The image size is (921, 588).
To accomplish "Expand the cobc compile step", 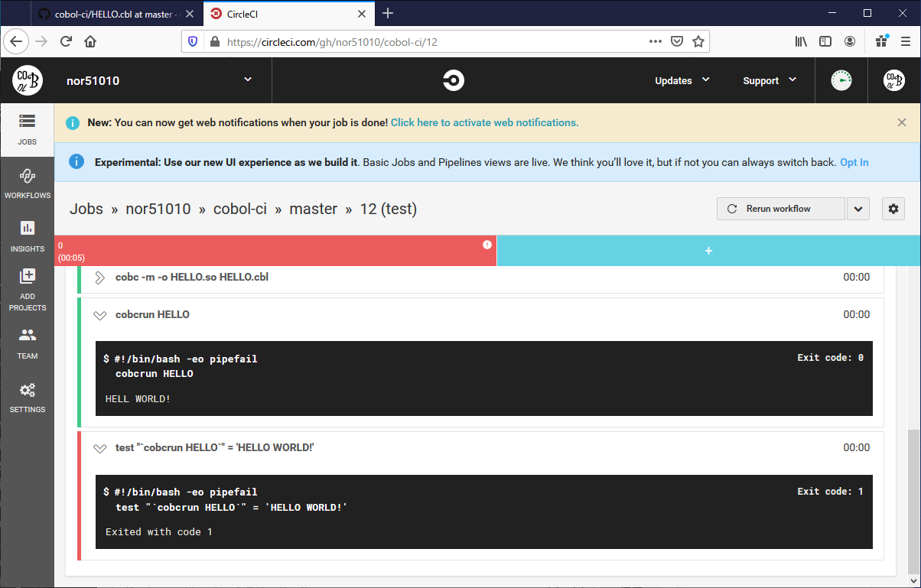I will coord(99,278).
